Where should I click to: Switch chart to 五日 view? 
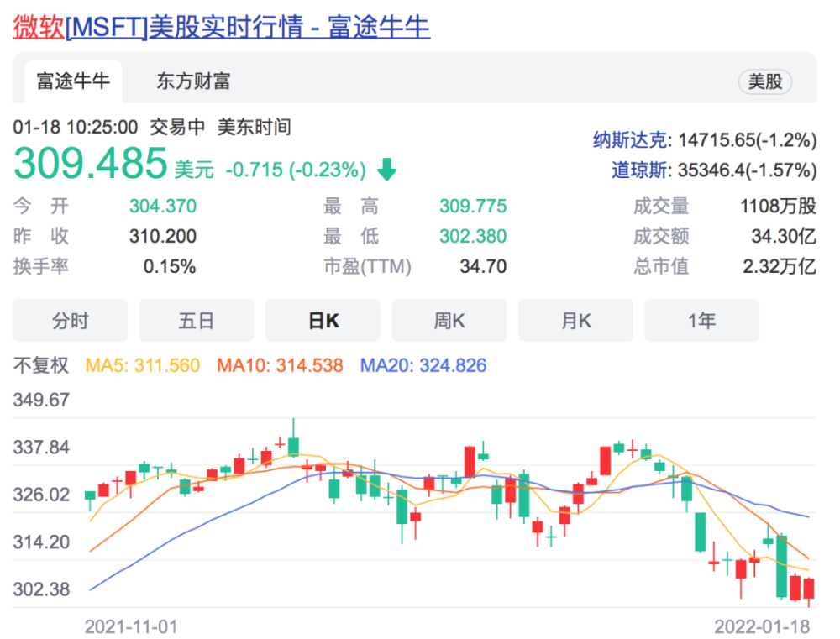coord(197,320)
